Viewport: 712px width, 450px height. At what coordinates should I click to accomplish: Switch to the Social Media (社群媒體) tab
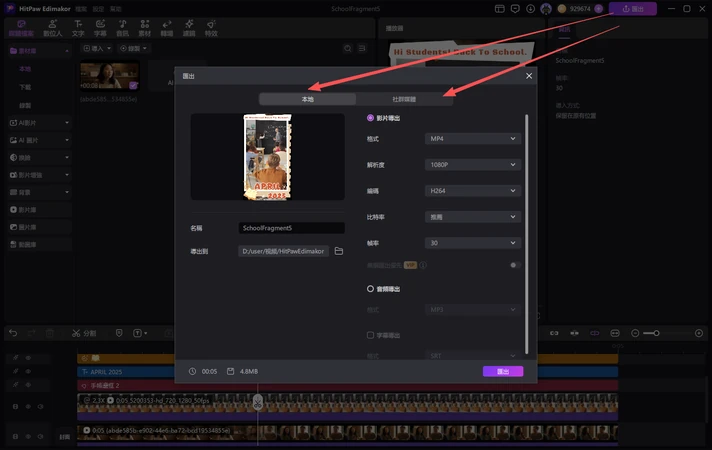404,99
